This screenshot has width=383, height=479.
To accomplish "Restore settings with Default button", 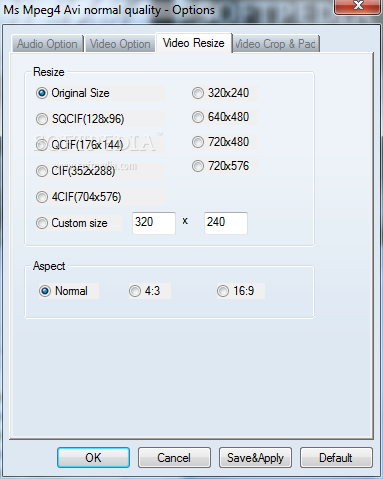I will tap(336, 458).
